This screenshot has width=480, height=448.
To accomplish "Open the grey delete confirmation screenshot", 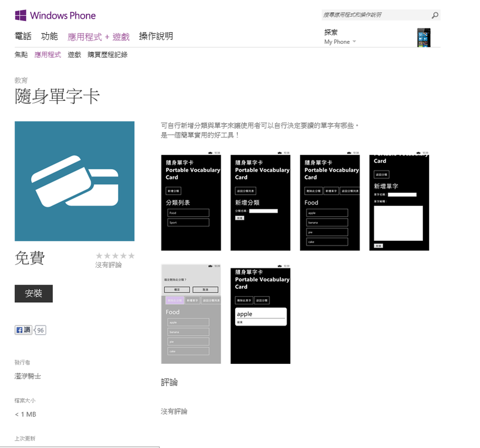I will point(191,314).
